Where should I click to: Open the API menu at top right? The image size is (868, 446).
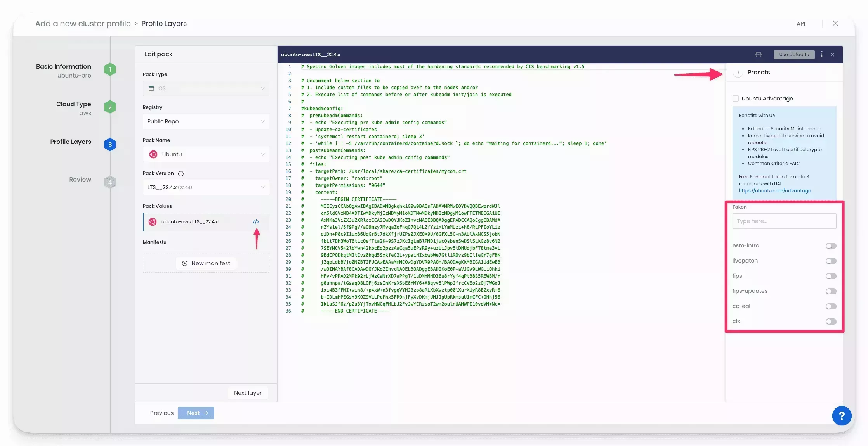[x=801, y=24]
